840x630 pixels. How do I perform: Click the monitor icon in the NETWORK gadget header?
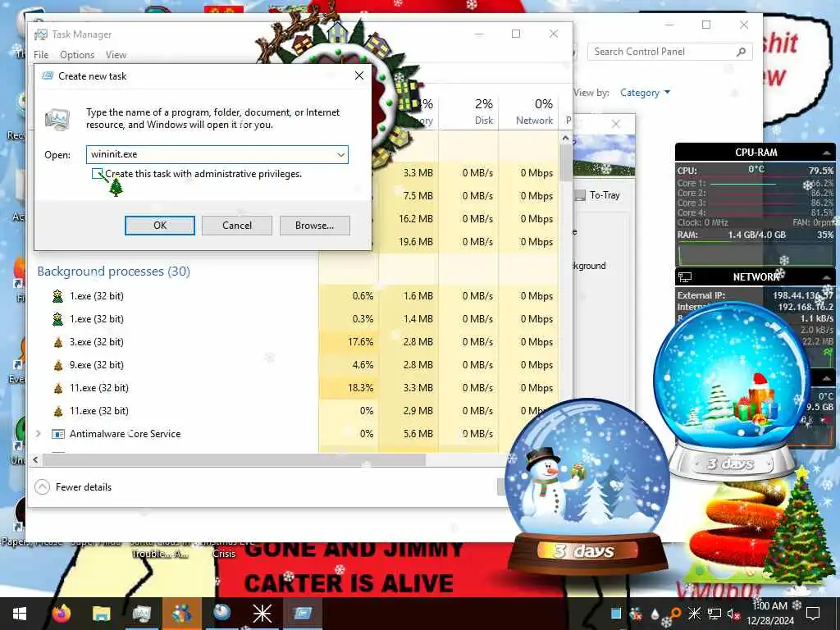pyautogui.click(x=685, y=277)
